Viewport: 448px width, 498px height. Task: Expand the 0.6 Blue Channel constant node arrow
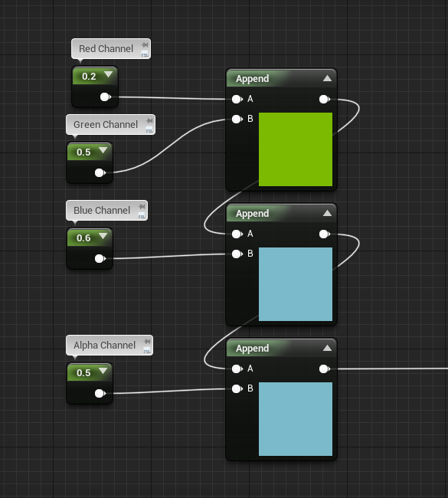(x=103, y=236)
